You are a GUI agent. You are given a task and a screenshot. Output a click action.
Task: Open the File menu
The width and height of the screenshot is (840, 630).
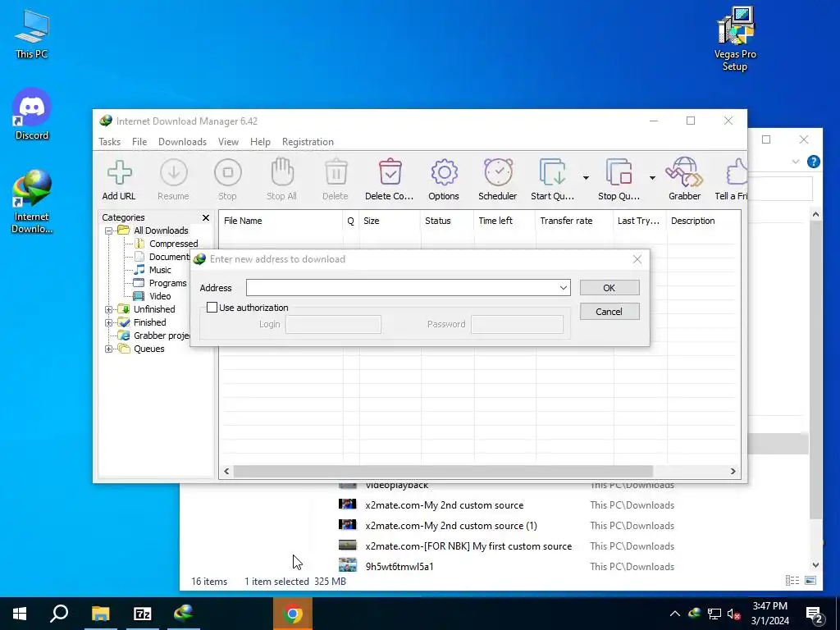(x=139, y=142)
